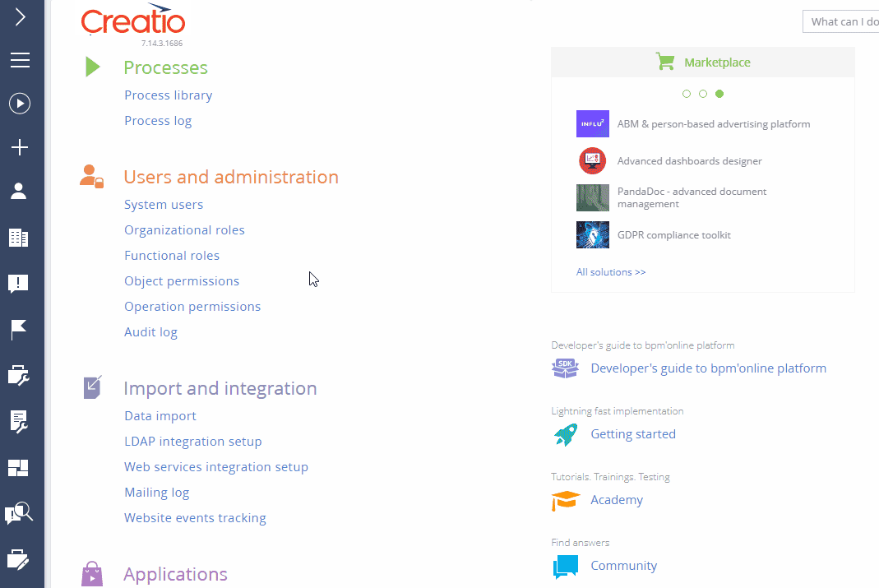Open Operation permissions
This screenshot has width=879, height=588.
coord(193,307)
